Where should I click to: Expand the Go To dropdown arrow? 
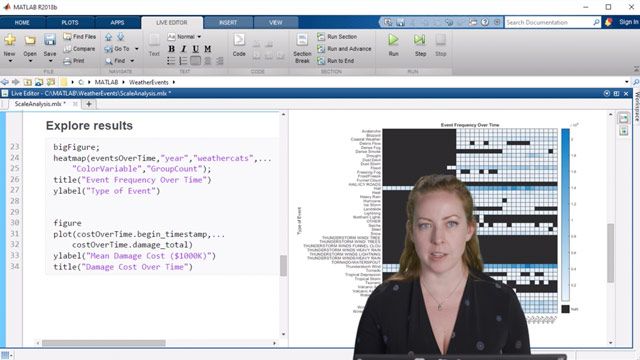[136, 49]
